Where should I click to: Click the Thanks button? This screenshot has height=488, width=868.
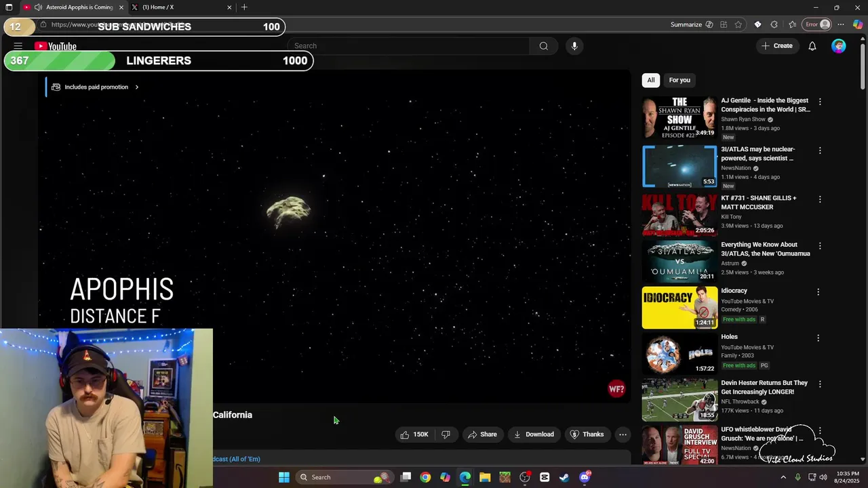[587, 434]
